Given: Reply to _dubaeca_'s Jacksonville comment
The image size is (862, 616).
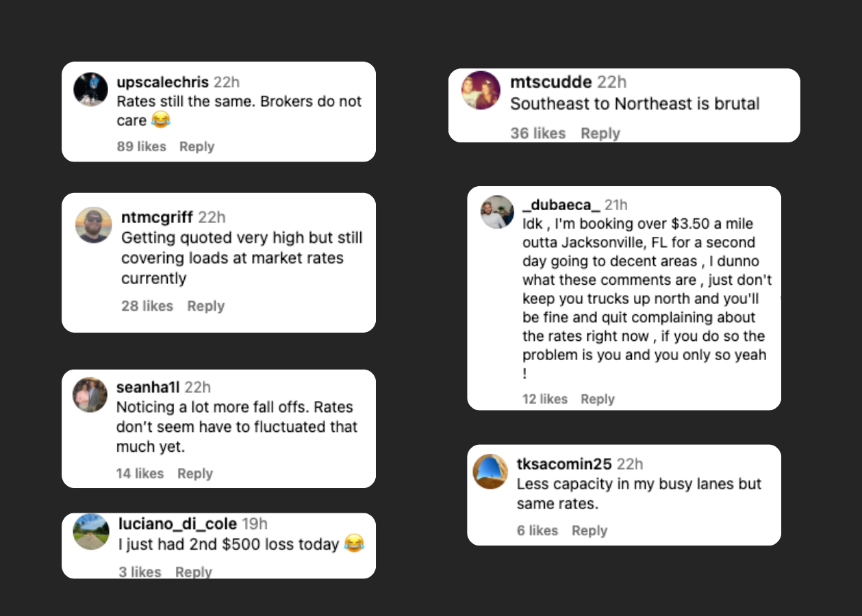Looking at the screenshot, I should pos(597,399).
